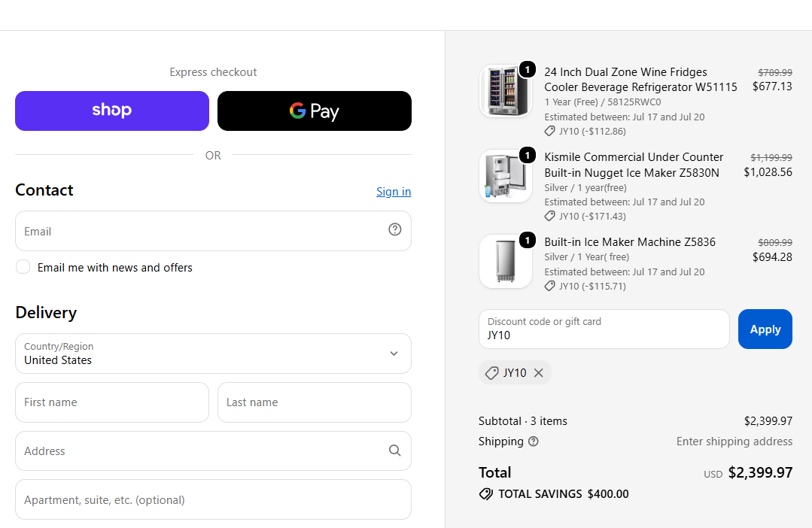This screenshot has width=812, height=528.
Task: Click the email help question mark icon
Action: pyautogui.click(x=394, y=229)
